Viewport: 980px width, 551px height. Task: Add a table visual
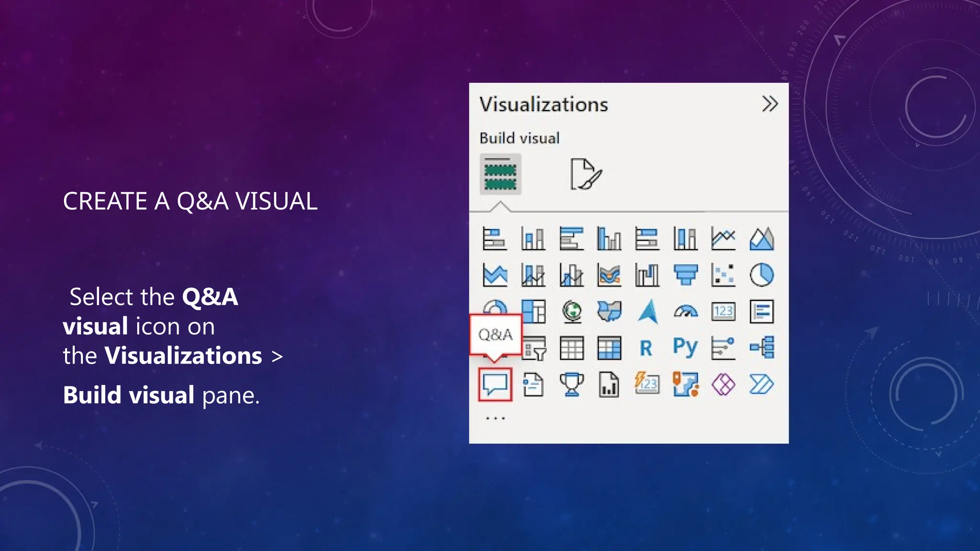coord(571,348)
